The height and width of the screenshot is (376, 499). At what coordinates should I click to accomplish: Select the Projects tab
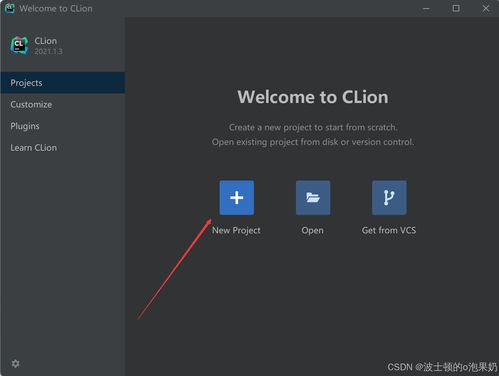[63, 83]
